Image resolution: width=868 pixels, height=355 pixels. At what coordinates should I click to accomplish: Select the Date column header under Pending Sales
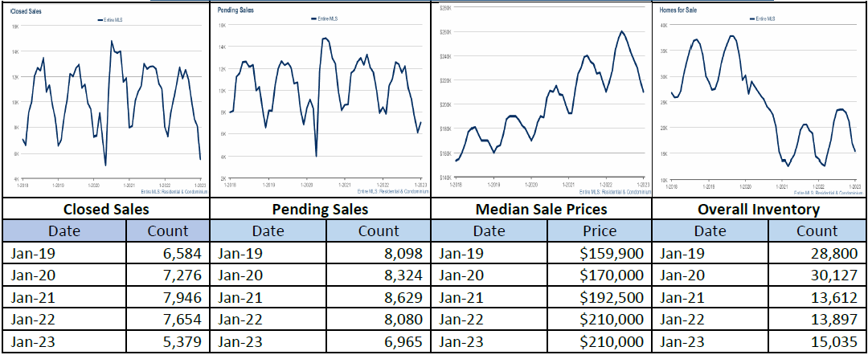tap(268, 231)
